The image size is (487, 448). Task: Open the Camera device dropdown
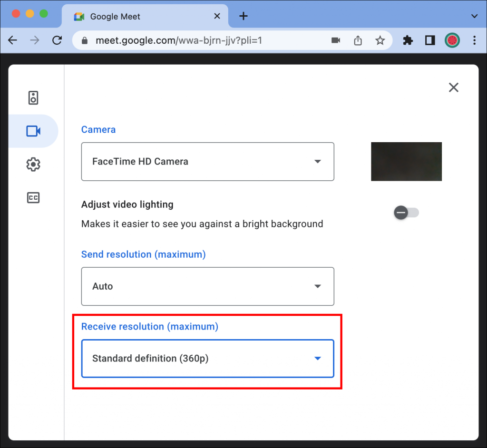pos(207,162)
